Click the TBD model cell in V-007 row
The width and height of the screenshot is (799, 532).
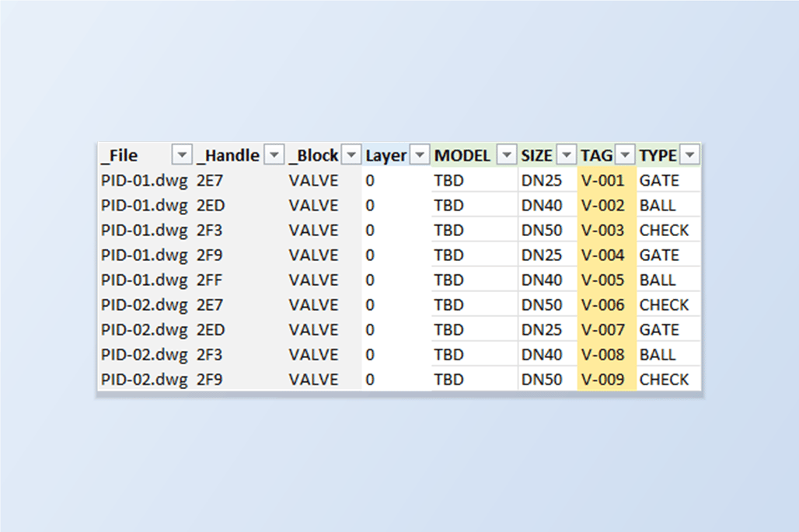pos(474,330)
